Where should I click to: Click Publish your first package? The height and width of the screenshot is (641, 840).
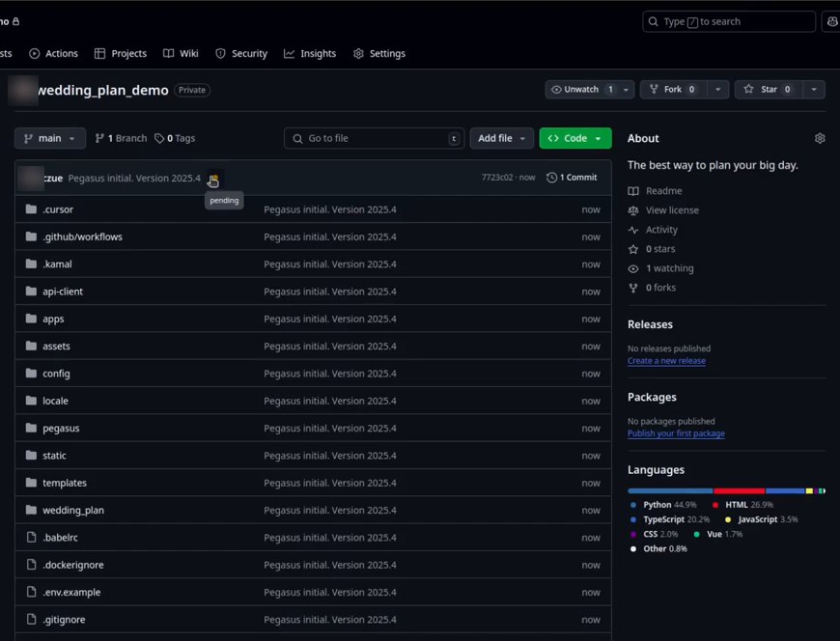click(x=676, y=433)
